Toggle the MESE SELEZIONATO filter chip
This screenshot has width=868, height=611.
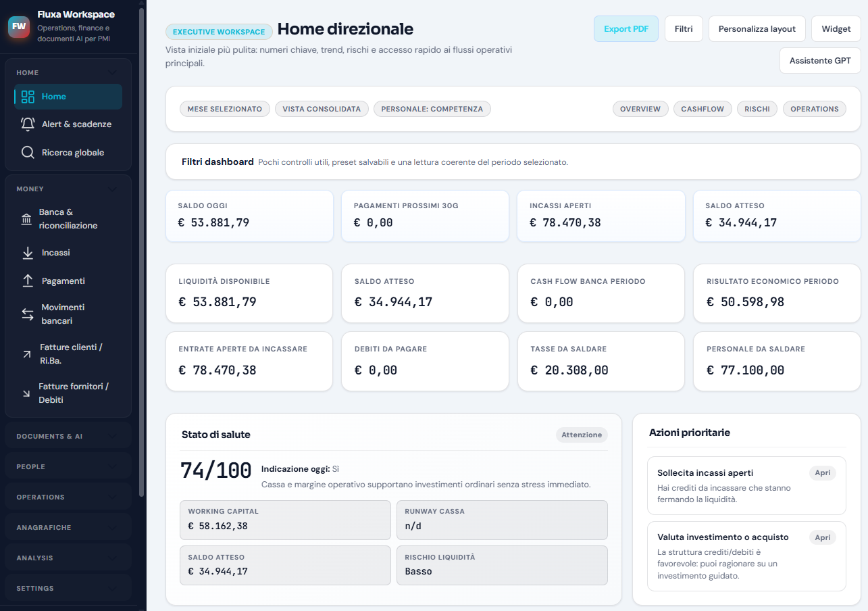[x=224, y=108]
